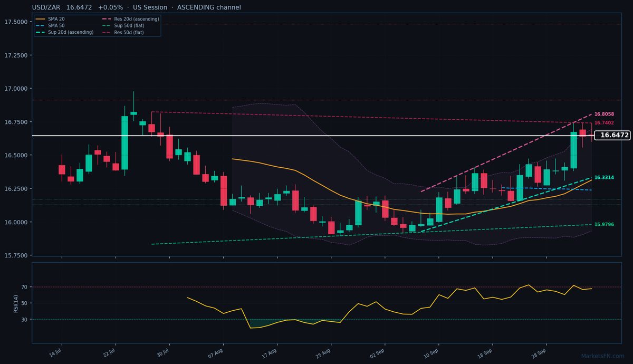Click the 17 Aug date label
Viewport: 633px width, 364px height.
(270, 352)
